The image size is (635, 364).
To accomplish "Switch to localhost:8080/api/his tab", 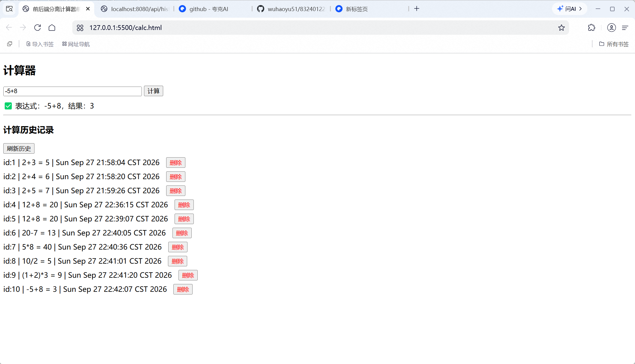I will click(135, 9).
